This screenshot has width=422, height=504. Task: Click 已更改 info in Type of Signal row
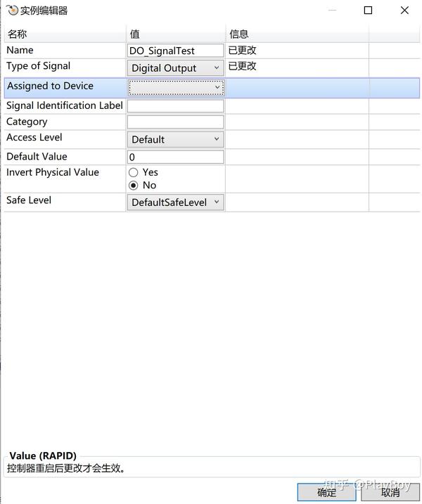click(x=242, y=66)
